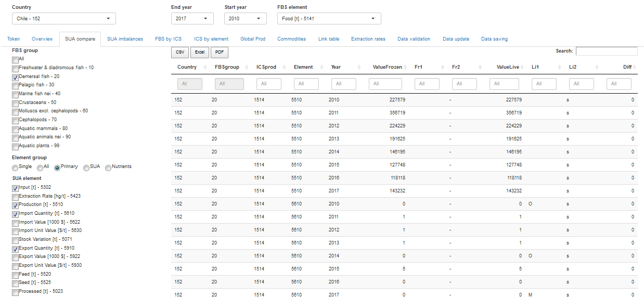644x297 pixels.
Task: Download table as PDF
Action: [x=220, y=53]
